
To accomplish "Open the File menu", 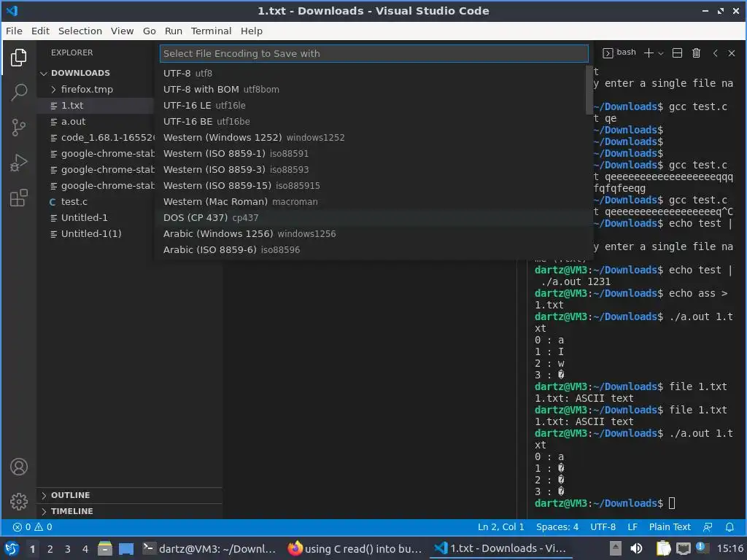I will pos(14,31).
